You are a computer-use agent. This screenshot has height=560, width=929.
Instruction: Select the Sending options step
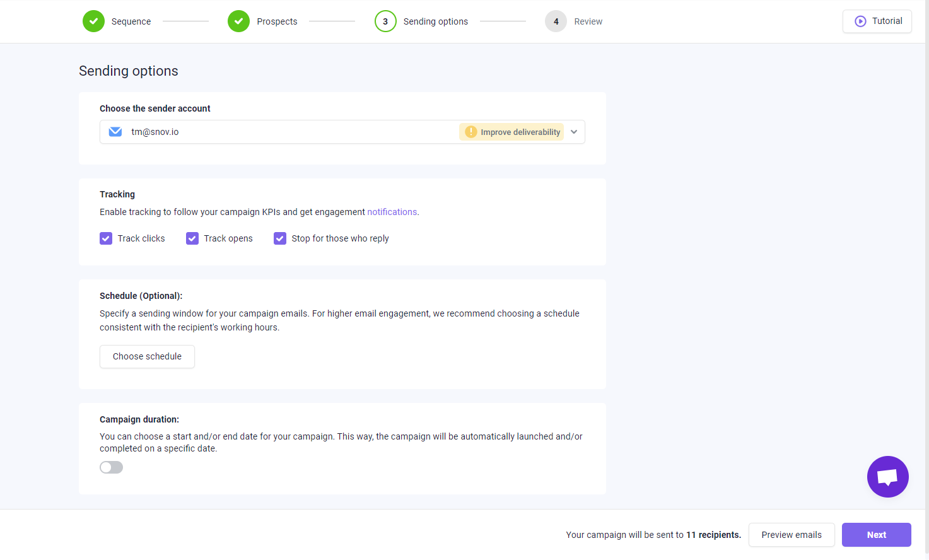point(436,21)
